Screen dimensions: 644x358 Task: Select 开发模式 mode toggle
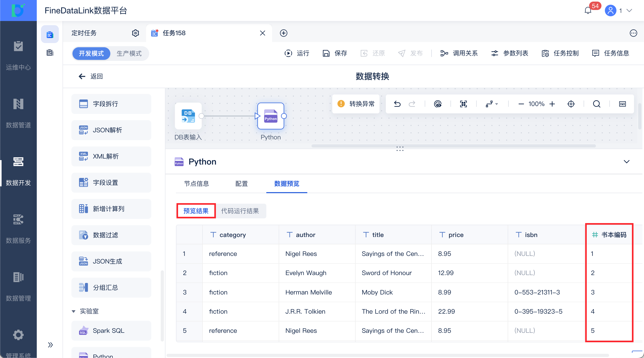tap(91, 54)
